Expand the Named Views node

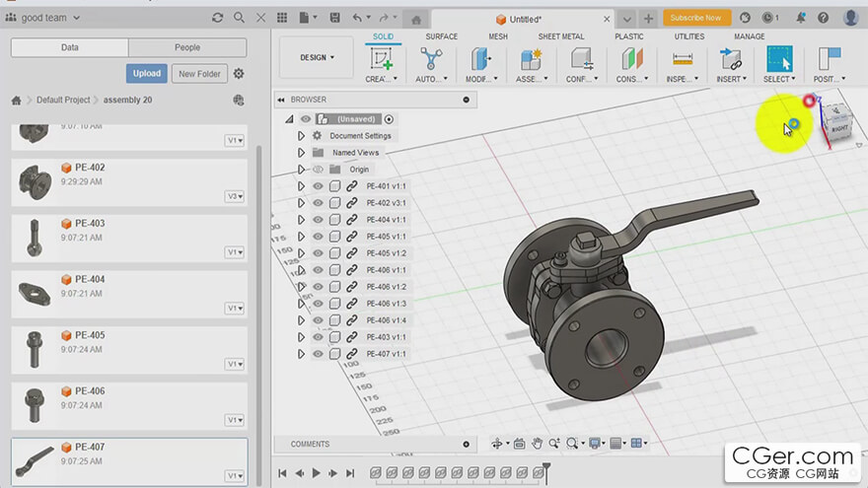[x=301, y=152]
